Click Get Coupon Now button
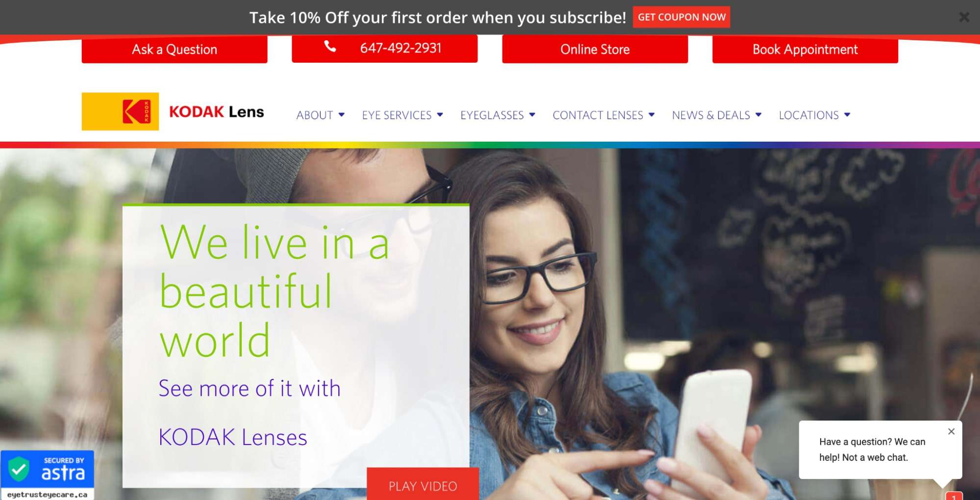Screen dimensions: 980x500 (681, 17)
